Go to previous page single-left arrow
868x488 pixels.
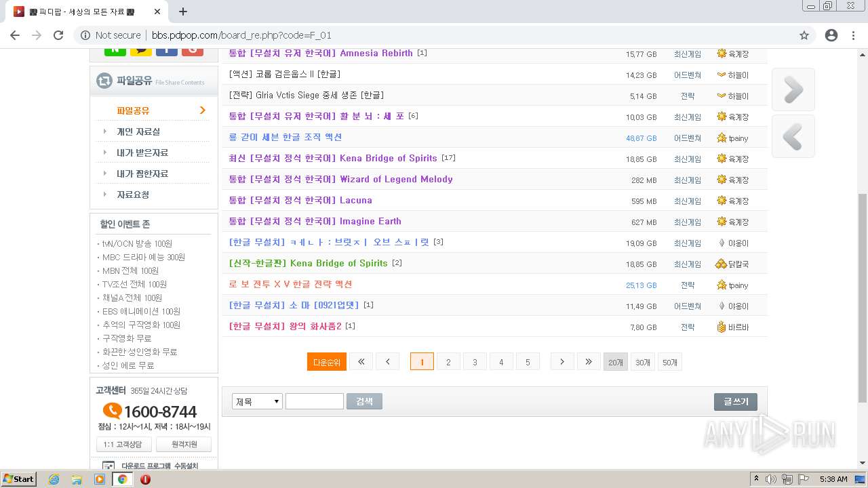[387, 362]
